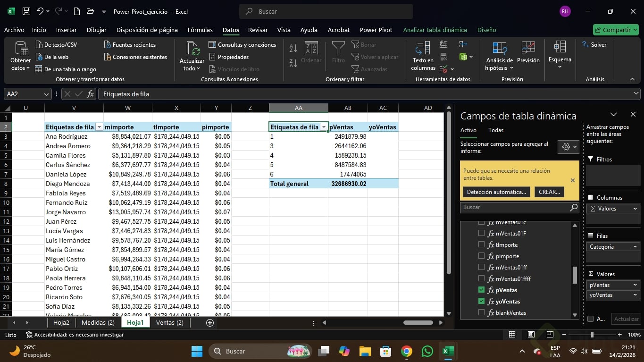Open the Power Pivot ribbon tab
Viewport: 644px width, 362px height.
click(x=376, y=30)
